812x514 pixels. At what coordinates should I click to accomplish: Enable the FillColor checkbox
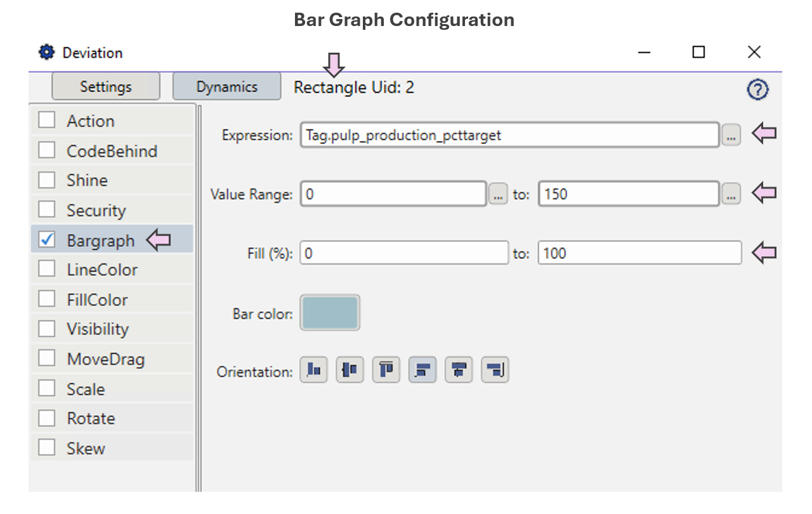(47, 299)
